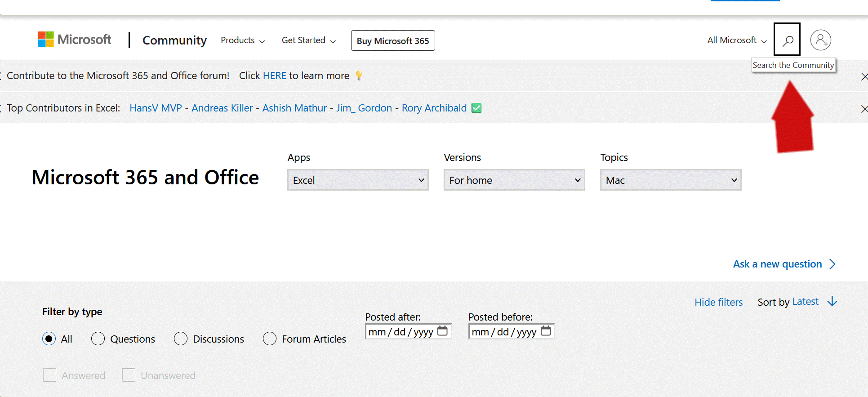The image size is (868, 397).
Task: Close the Top Contributors banner
Action: pos(864,109)
